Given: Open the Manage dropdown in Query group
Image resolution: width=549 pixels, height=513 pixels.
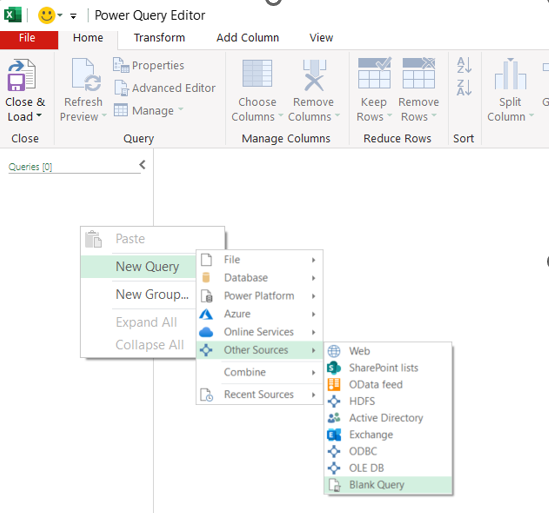Looking at the screenshot, I should [x=149, y=111].
